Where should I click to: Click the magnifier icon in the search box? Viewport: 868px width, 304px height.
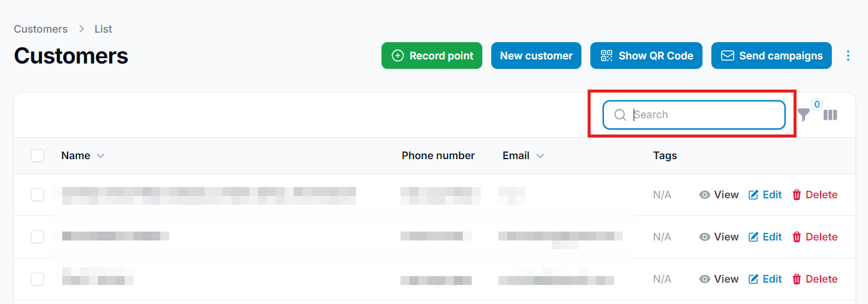click(x=620, y=115)
